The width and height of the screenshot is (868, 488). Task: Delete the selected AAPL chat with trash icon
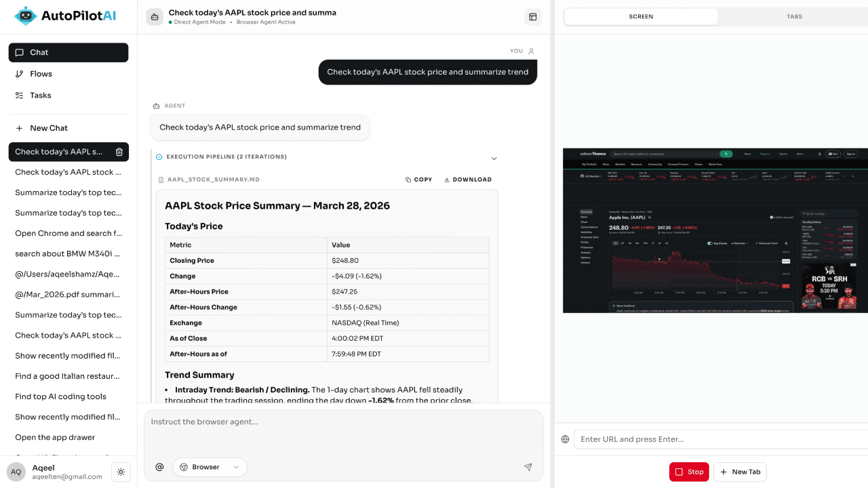pyautogui.click(x=119, y=152)
